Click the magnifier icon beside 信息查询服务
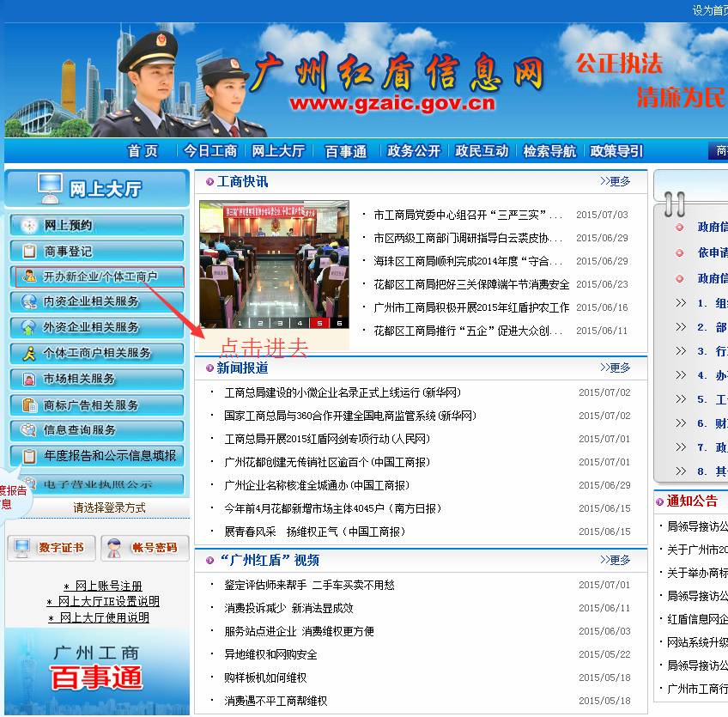The image size is (728, 717). (x=28, y=429)
